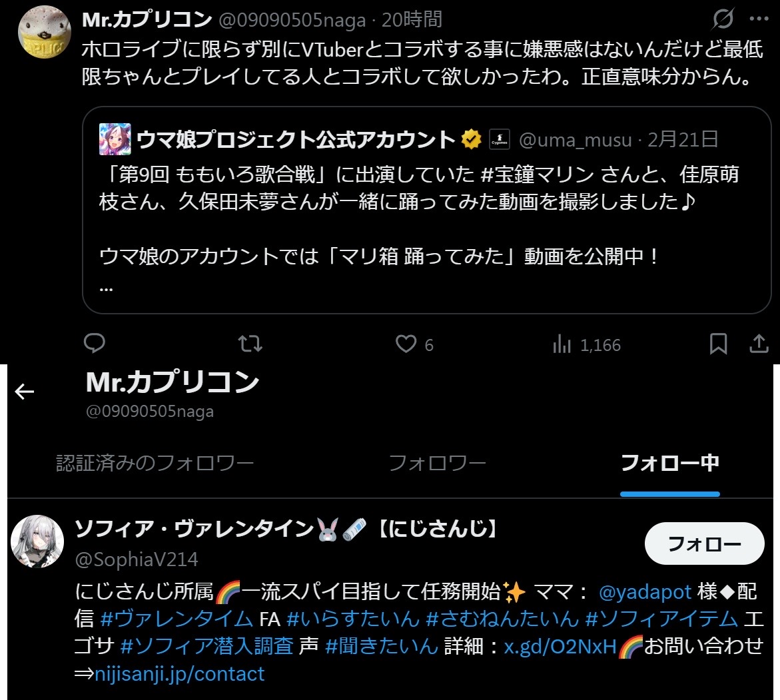Expand quoted tweet's truncated text ellipsis
Screen dimensions: 780x700
pos(106,288)
